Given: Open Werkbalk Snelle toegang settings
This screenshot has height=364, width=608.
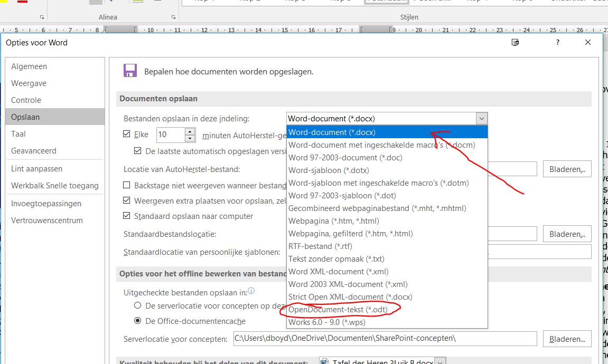Looking at the screenshot, I should (x=55, y=186).
